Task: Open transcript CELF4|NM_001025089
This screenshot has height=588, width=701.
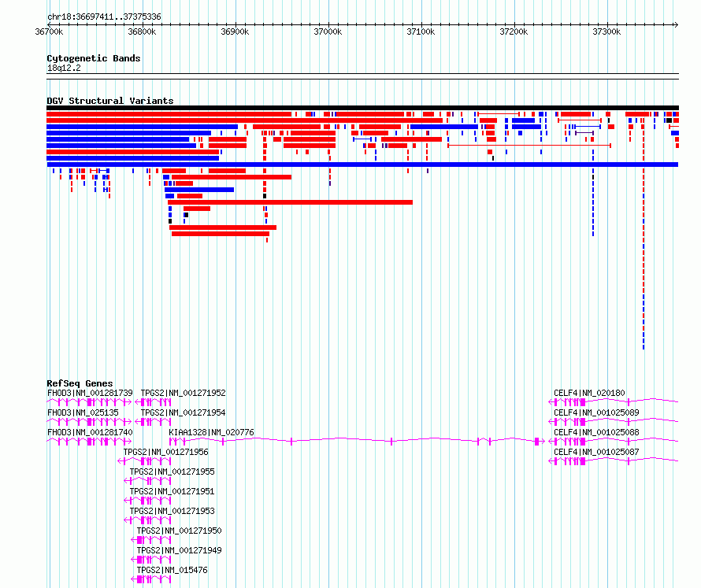Action: click(x=596, y=412)
